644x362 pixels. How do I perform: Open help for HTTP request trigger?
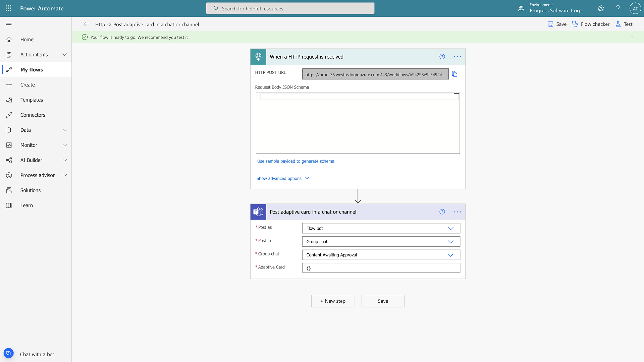[x=442, y=57]
